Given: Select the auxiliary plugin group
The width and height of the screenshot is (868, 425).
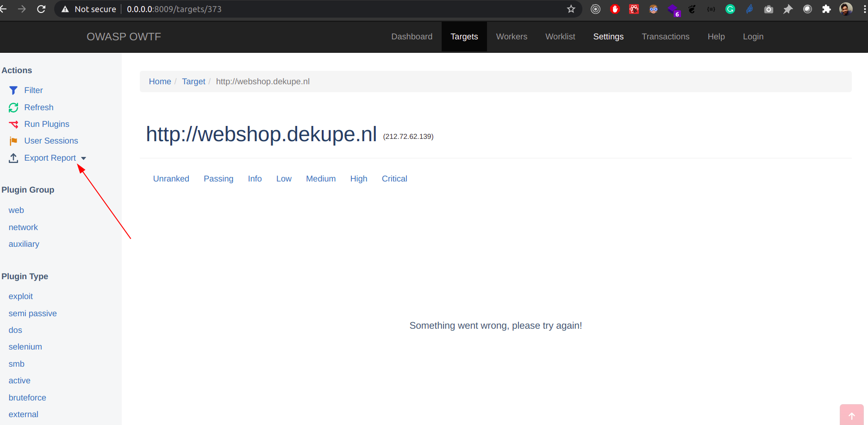Looking at the screenshot, I should pyautogui.click(x=24, y=244).
